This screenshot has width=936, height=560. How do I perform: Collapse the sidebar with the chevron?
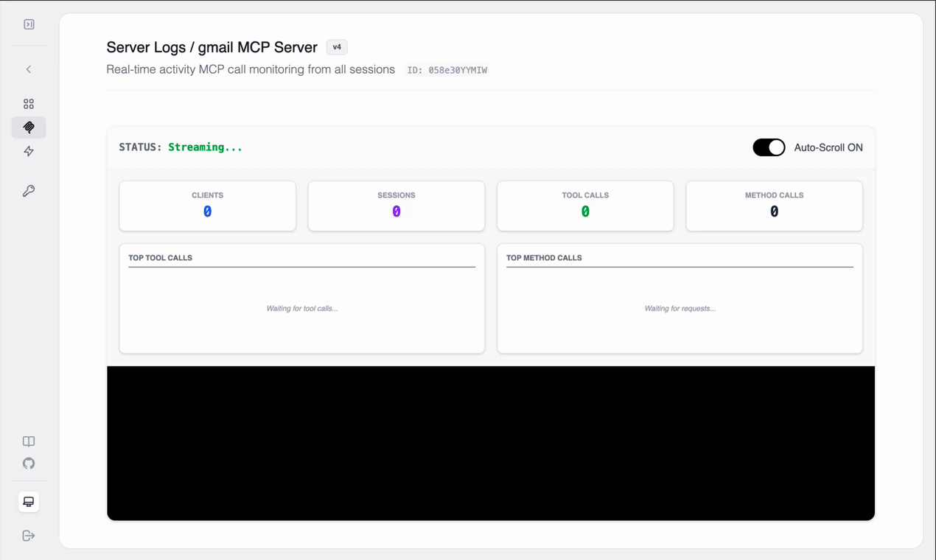pos(28,69)
